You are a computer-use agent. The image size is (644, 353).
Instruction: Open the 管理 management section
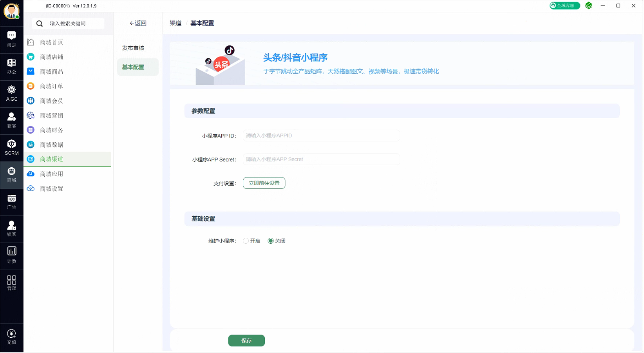[x=12, y=282]
